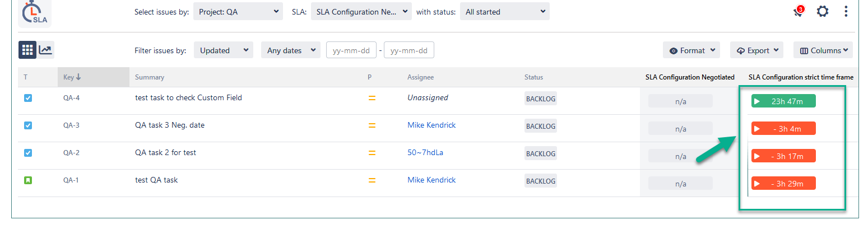Open settings gear icon

tap(822, 11)
